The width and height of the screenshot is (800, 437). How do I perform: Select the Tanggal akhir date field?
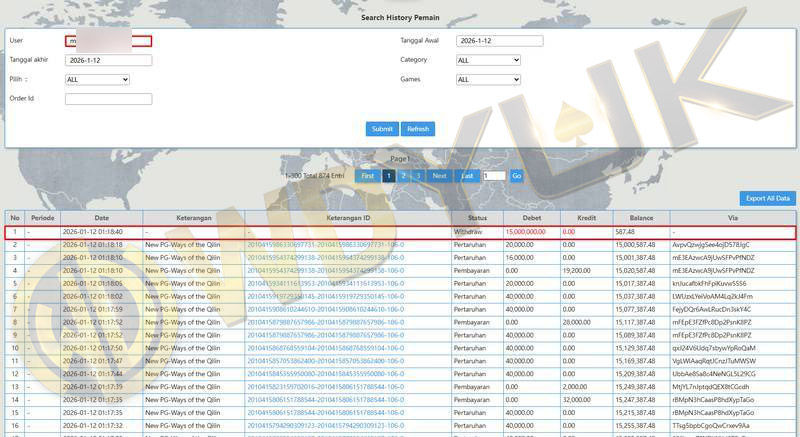108,60
